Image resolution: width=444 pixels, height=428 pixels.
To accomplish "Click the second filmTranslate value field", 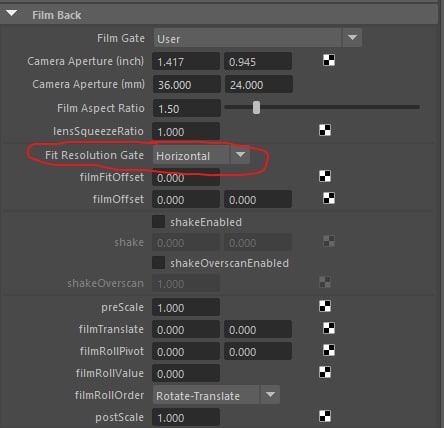I will point(258,329).
